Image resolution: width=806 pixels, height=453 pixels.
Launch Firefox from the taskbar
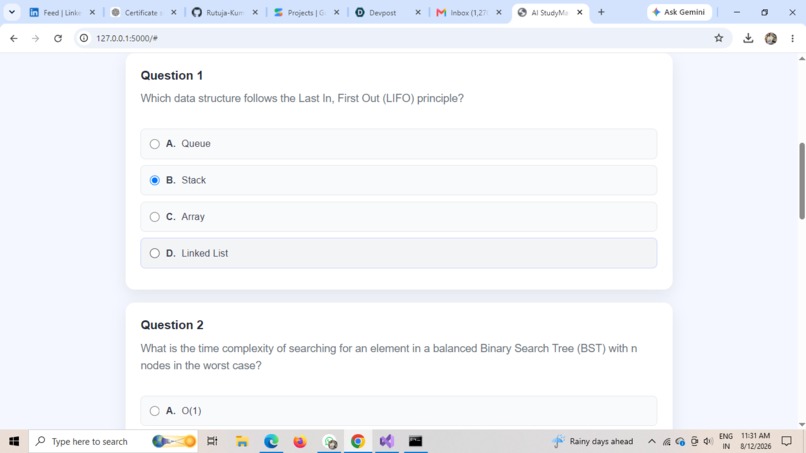[x=300, y=441]
